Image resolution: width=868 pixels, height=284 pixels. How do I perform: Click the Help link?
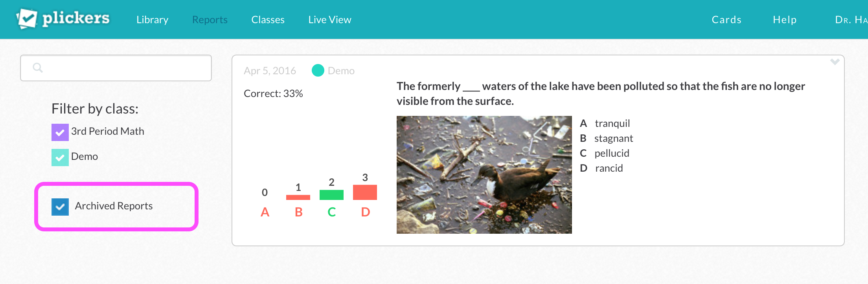pos(784,20)
